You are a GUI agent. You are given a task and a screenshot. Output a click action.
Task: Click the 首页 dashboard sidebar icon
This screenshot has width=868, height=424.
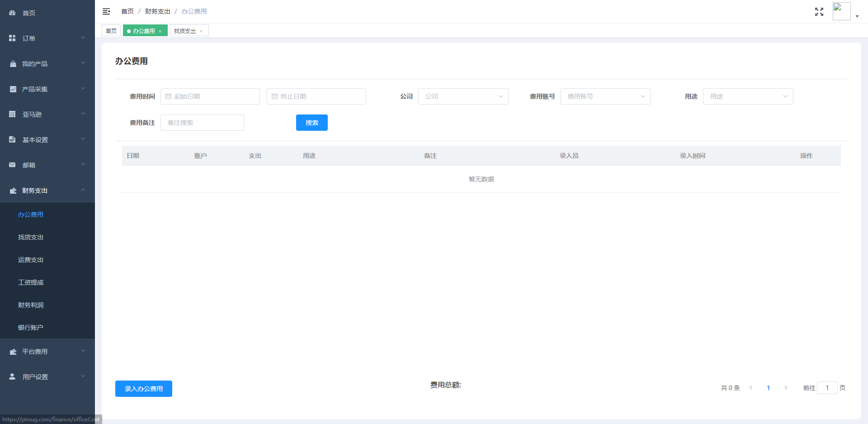pyautogui.click(x=12, y=13)
